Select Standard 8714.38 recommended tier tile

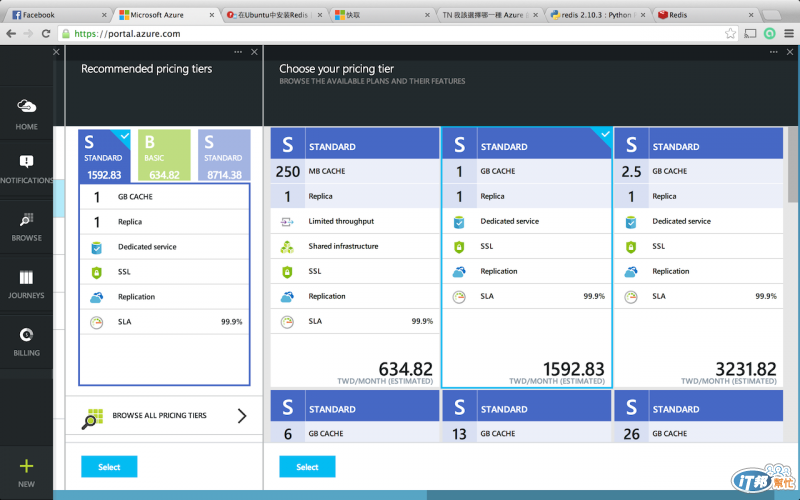tap(224, 156)
